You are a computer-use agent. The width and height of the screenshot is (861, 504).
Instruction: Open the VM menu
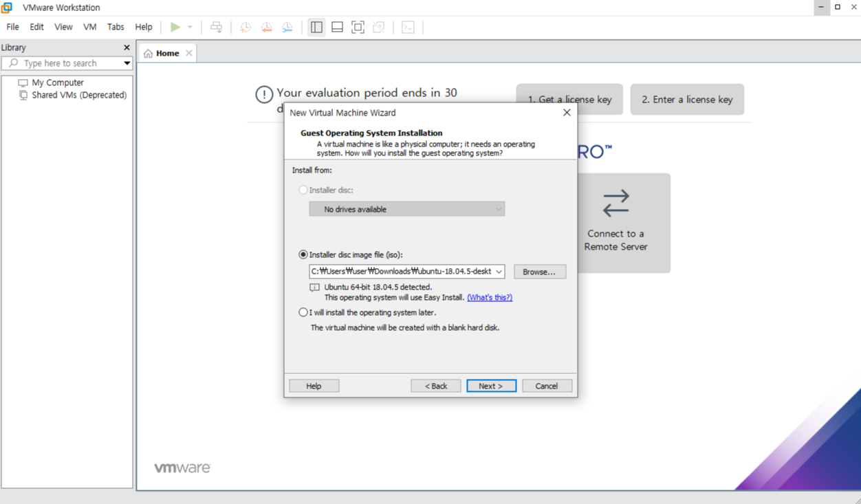[89, 27]
